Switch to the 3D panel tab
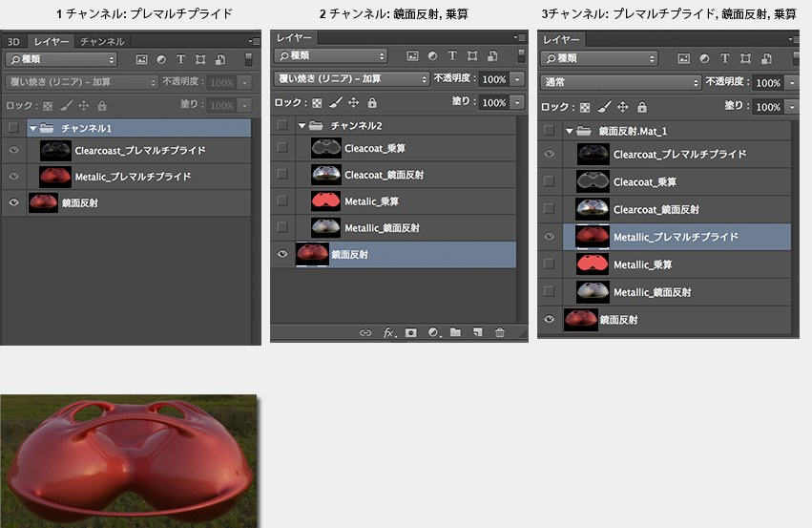The image size is (812, 528). (13, 42)
